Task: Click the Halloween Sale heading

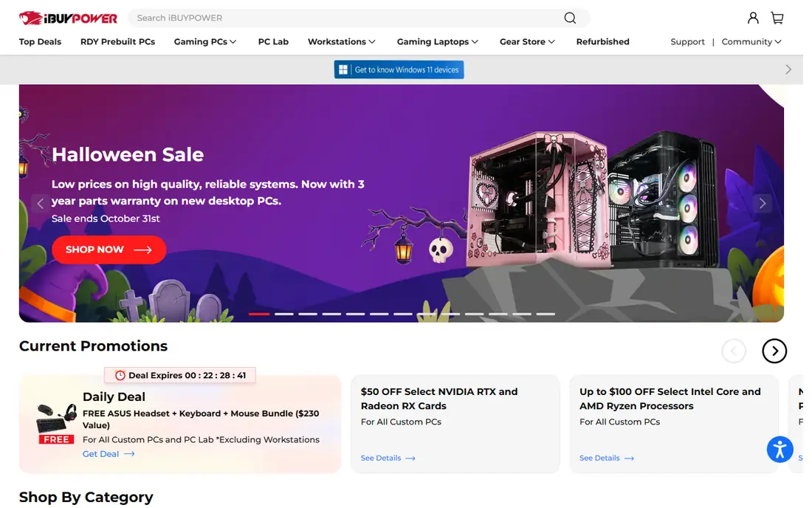Action: pyautogui.click(x=128, y=155)
